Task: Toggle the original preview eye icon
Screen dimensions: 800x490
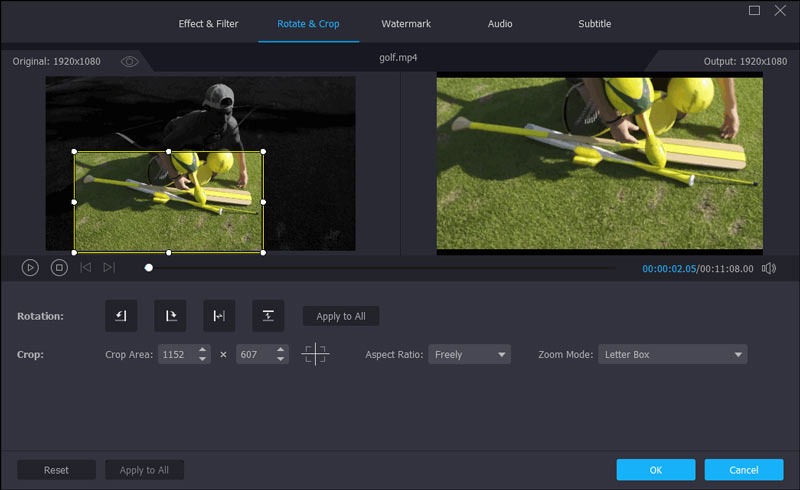Action: (130, 62)
